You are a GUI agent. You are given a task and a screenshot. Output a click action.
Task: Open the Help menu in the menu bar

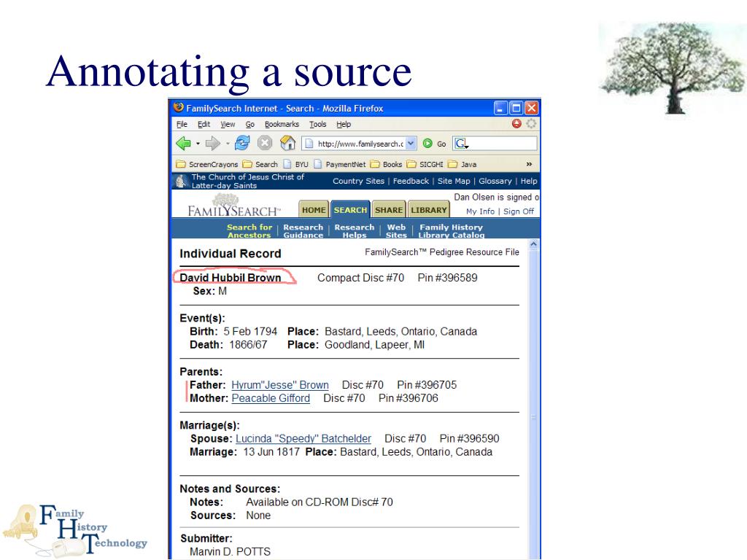(344, 124)
